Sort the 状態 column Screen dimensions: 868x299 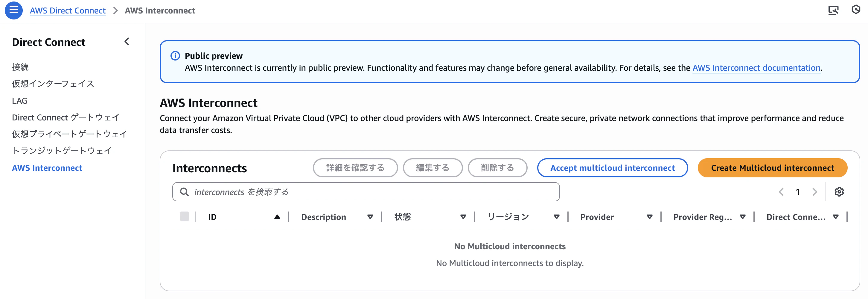tap(463, 217)
